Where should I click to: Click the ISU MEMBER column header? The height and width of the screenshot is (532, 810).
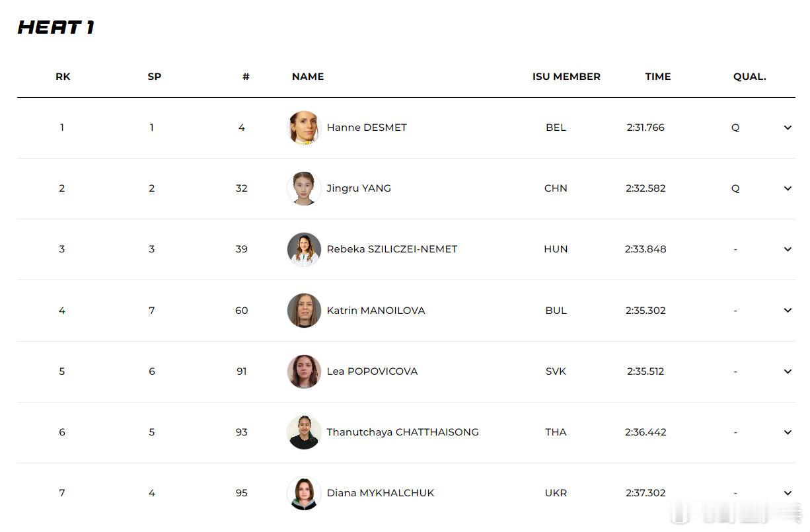pyautogui.click(x=566, y=77)
